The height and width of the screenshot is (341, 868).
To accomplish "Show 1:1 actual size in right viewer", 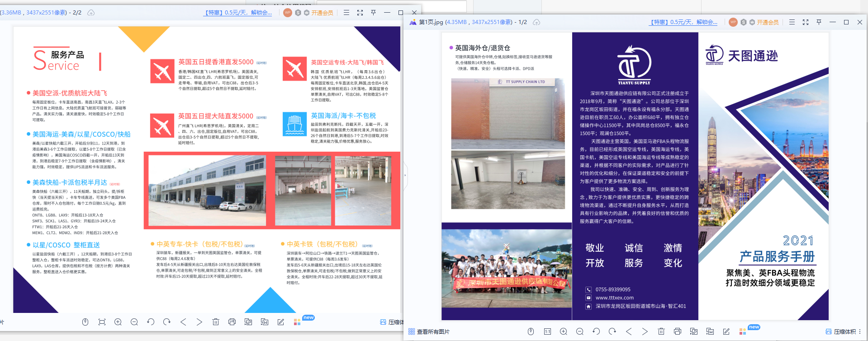I will (547, 331).
